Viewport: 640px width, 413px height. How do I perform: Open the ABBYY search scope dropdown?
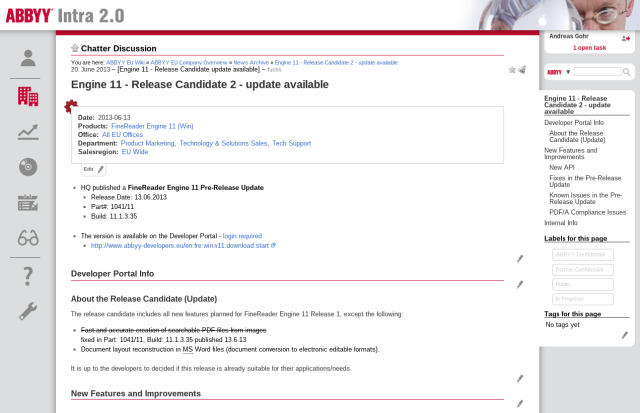(x=558, y=72)
